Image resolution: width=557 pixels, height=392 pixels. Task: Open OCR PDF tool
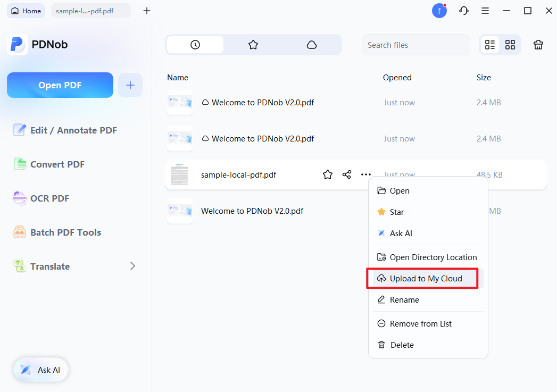[41, 198]
